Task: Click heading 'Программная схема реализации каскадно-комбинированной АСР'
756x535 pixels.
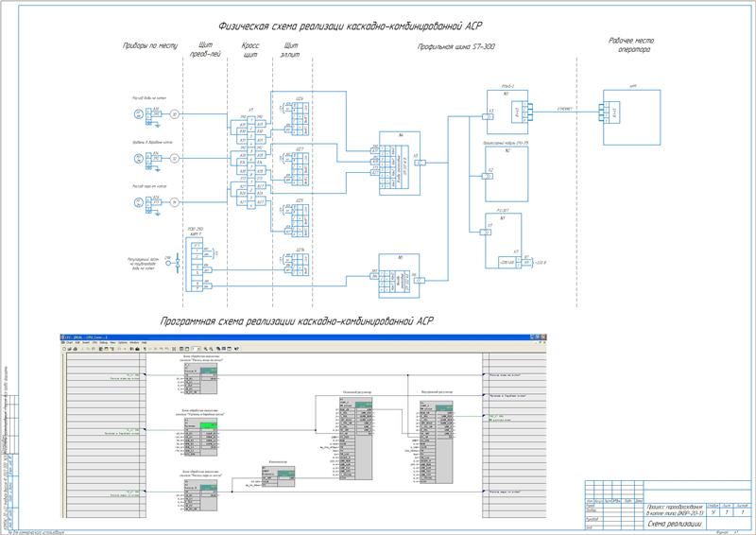Action: click(x=297, y=321)
